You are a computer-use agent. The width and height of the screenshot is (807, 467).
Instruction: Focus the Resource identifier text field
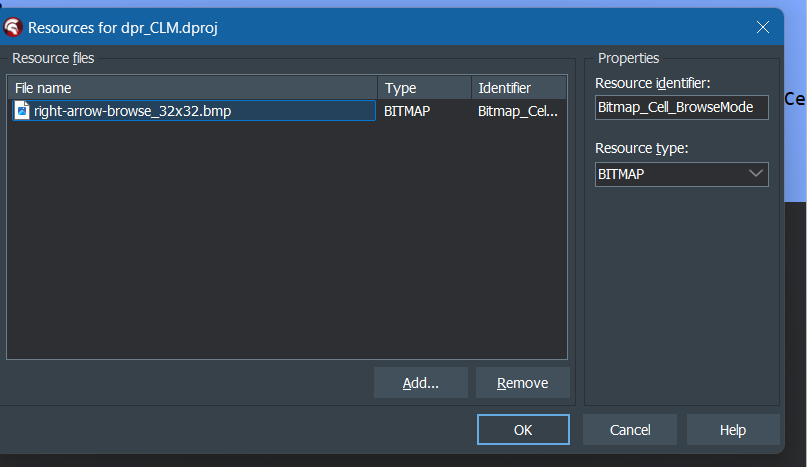pos(681,107)
